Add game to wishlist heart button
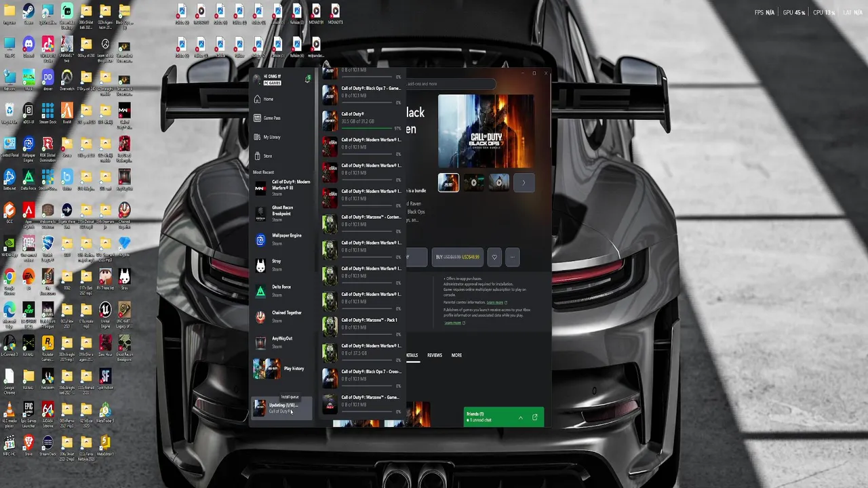868x488 pixels. 494,257
